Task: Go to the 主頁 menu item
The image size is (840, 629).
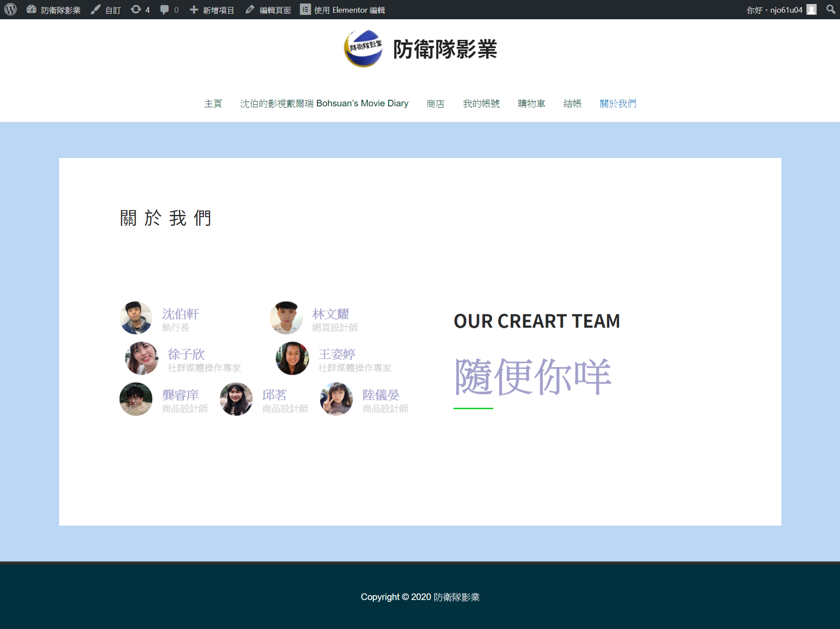Action: point(213,104)
